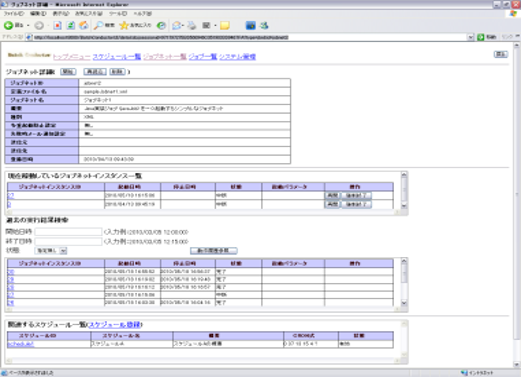Open instance 27 in running instances table
This screenshot has height=377, width=521.
11,196
